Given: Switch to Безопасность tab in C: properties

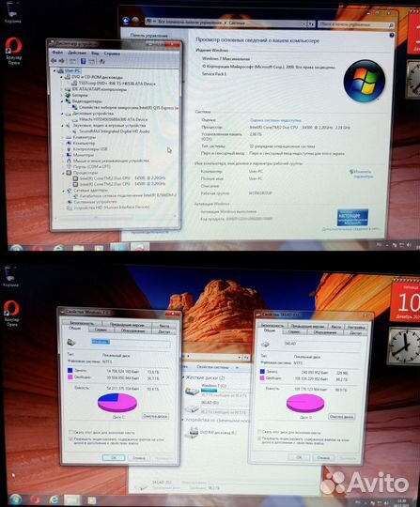Looking at the screenshot, I should click(82, 323).
